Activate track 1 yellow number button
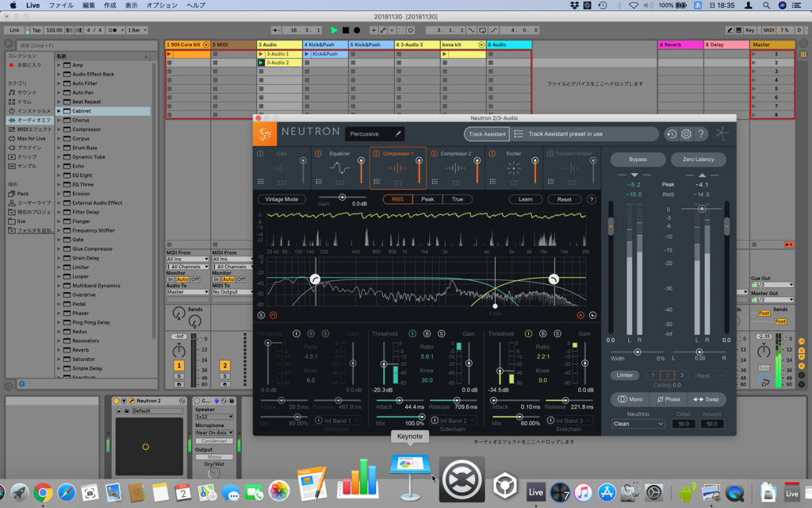Image resolution: width=812 pixels, height=508 pixels. point(178,365)
